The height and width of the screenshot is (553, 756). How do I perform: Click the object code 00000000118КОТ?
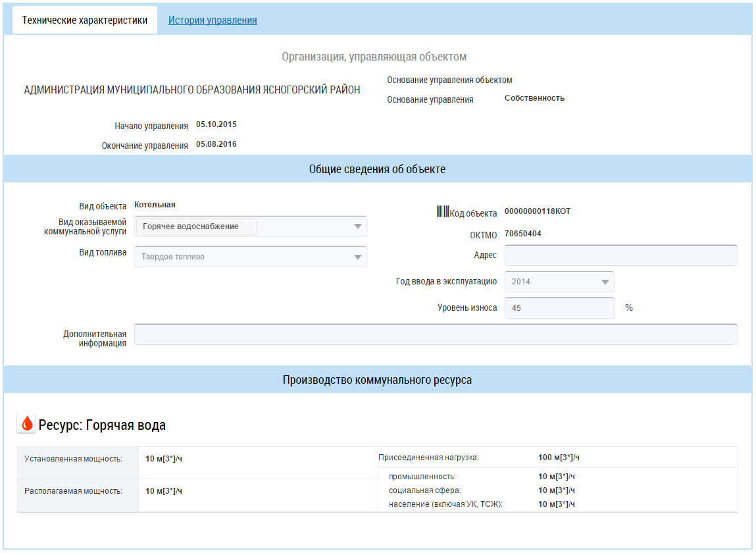click(538, 211)
